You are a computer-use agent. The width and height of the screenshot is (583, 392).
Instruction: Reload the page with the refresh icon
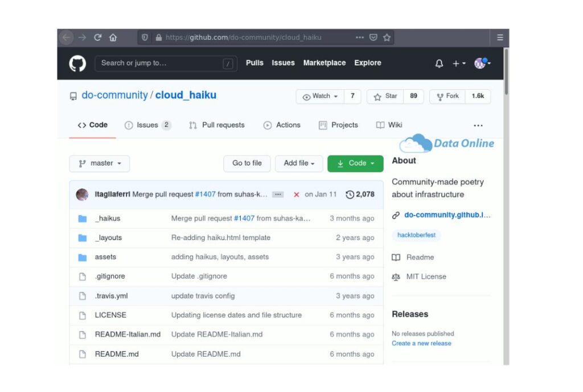(x=98, y=38)
